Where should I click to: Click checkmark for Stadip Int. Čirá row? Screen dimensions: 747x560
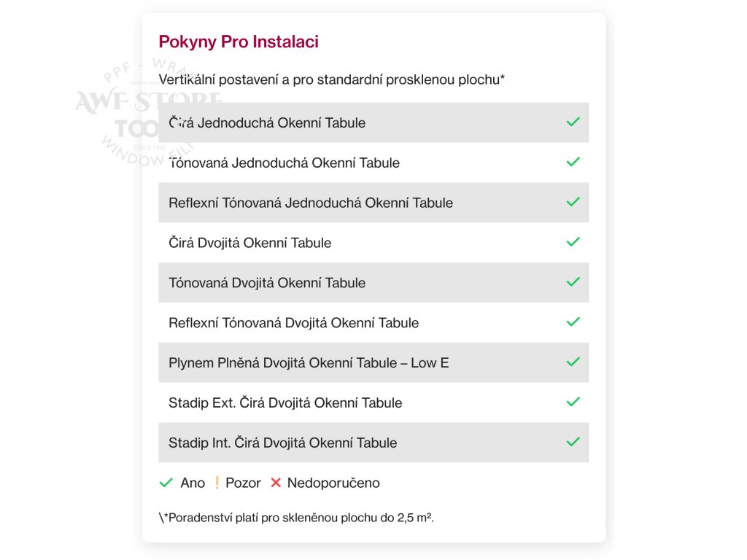point(573,442)
